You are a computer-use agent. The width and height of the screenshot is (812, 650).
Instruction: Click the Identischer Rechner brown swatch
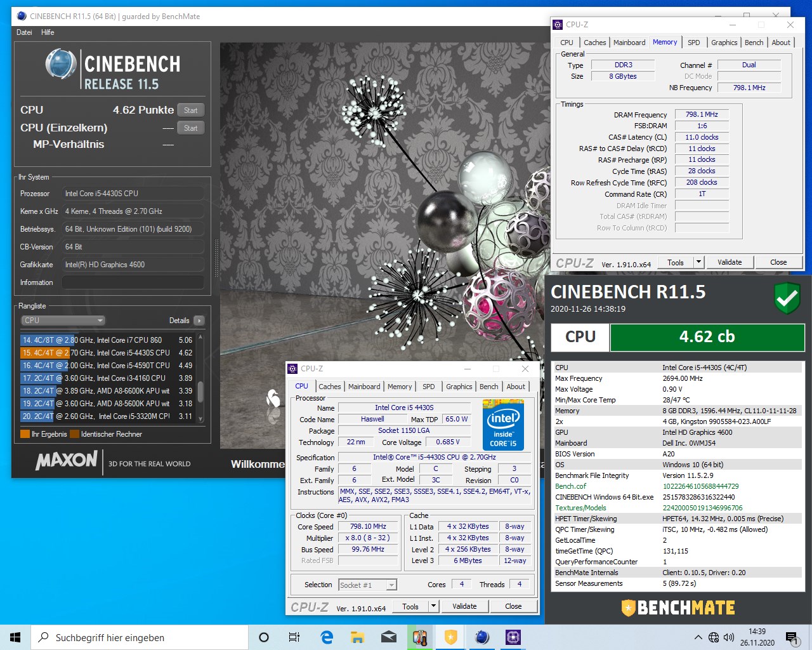pos(74,434)
